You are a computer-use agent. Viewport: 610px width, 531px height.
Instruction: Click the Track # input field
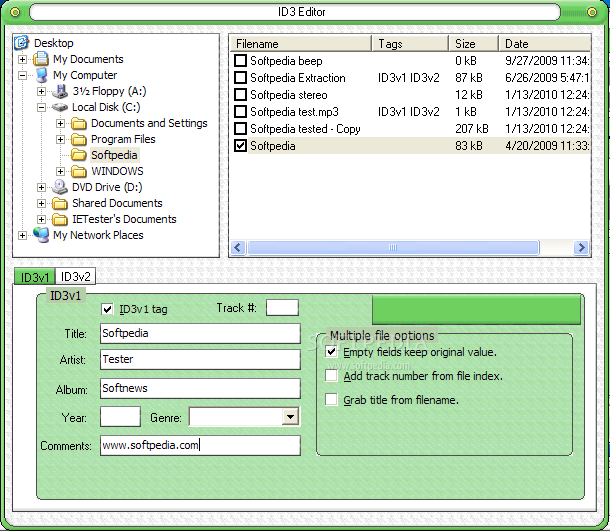click(x=282, y=308)
